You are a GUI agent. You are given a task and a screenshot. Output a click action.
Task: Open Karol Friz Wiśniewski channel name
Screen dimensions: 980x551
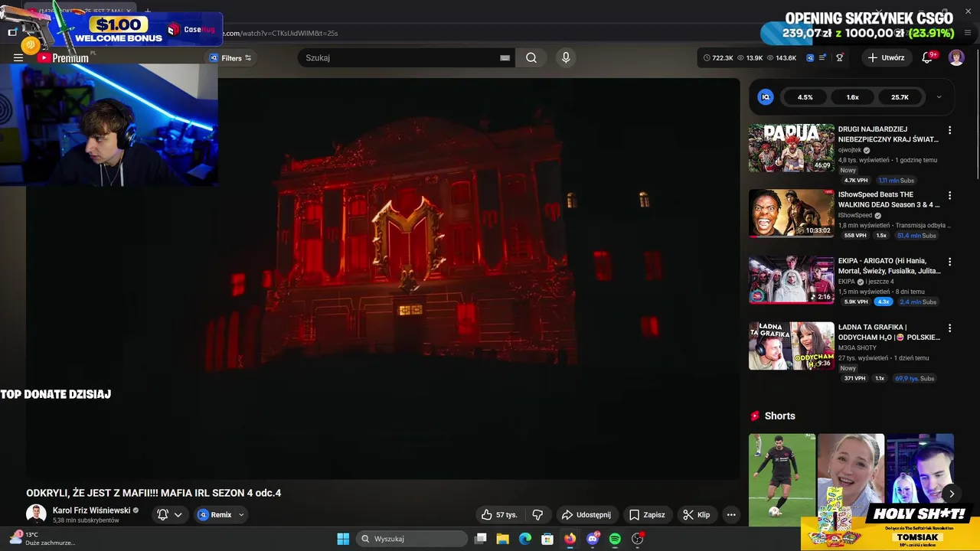[91, 510]
